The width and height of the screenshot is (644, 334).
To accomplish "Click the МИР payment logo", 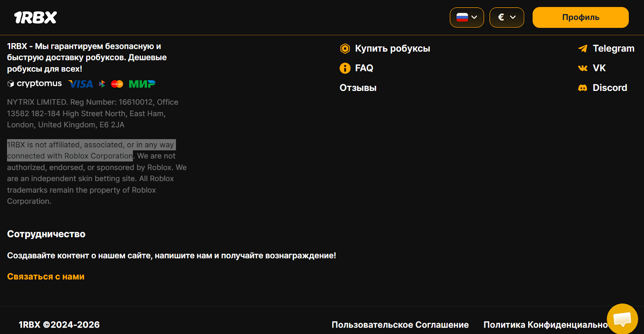I will point(142,84).
